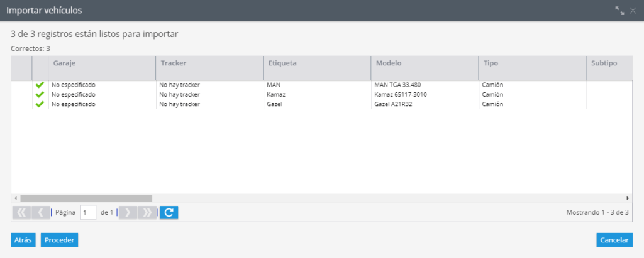This screenshot has height=258, width=644.
Task: Click the refresh icon in pagination bar
Action: click(169, 212)
